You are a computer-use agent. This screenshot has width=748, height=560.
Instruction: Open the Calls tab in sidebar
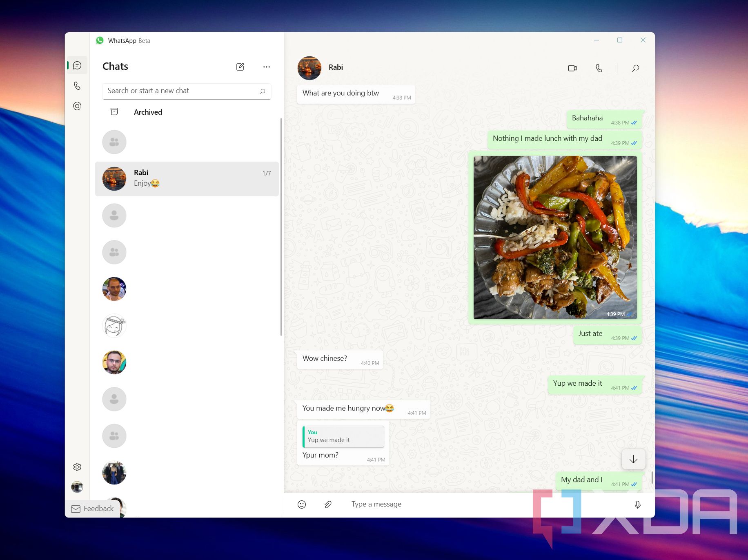[77, 86]
